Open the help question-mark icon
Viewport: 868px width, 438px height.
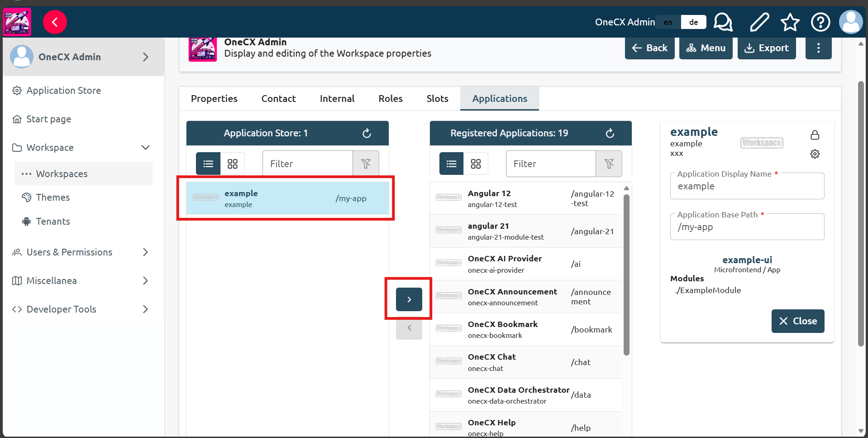tap(820, 22)
